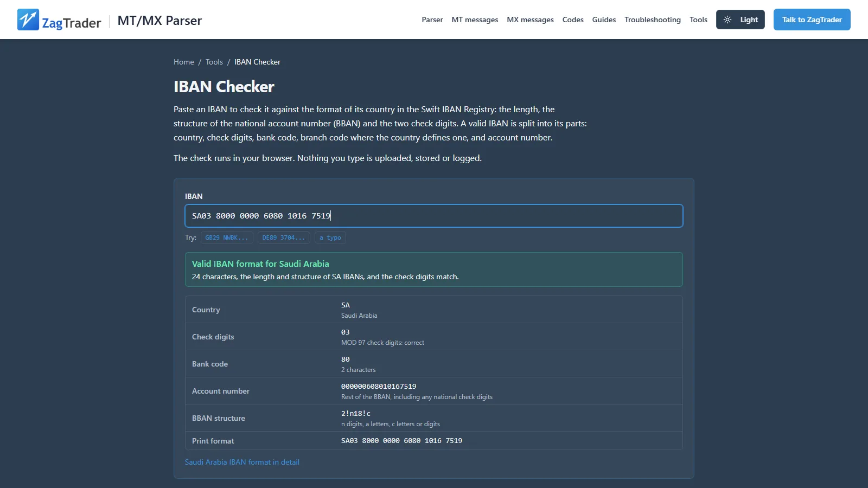The height and width of the screenshot is (488, 868).
Task: Open Saudi Arabia IBAN format in detail
Action: (242, 462)
